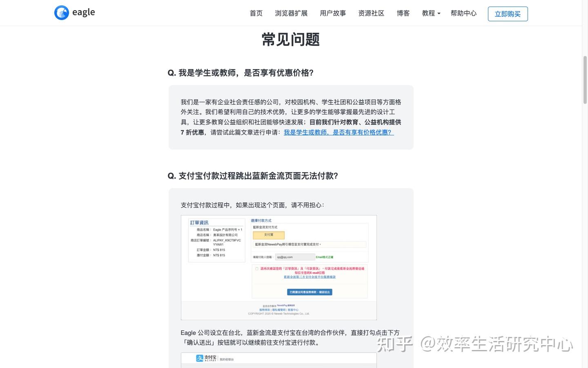Screen dimensions: 588x368
Task: Click the 立即购买 button
Action: [508, 14]
